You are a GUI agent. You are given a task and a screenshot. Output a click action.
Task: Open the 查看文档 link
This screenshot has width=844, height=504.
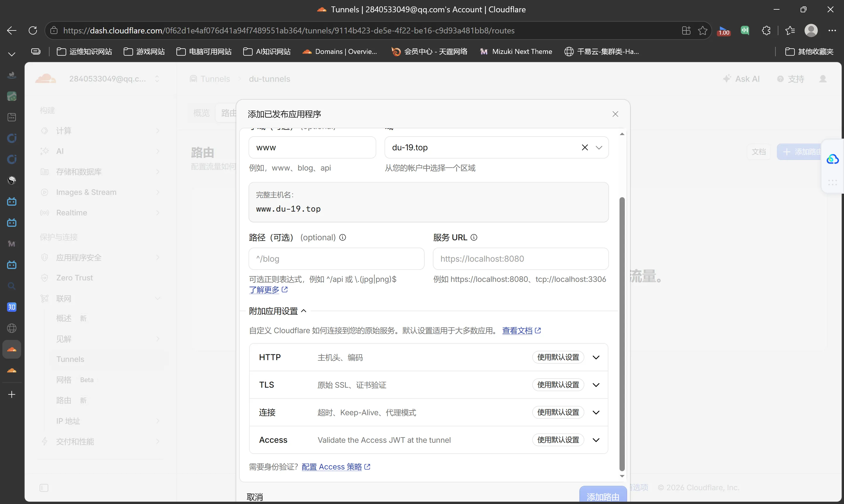click(x=521, y=331)
